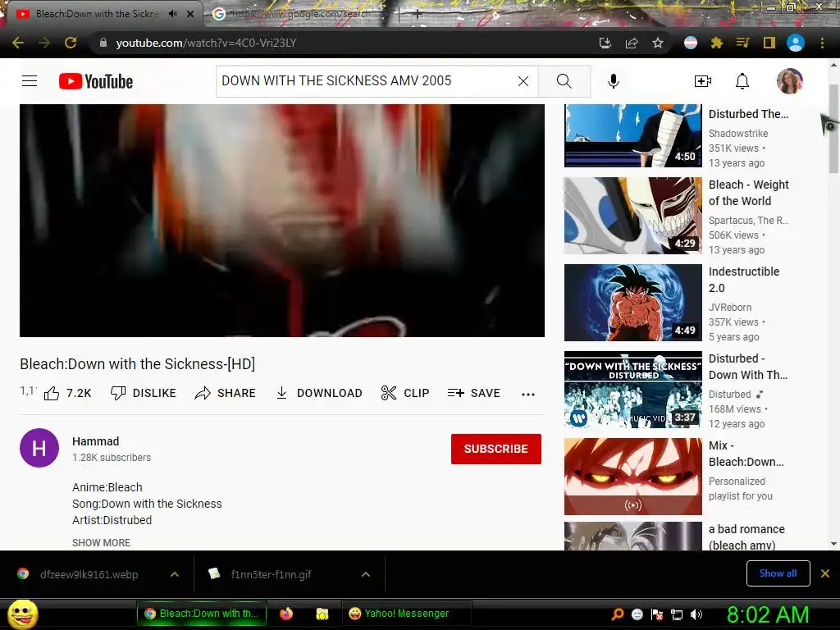Click the DISLIKE button
Viewport: 840px width, 630px height.
pyautogui.click(x=143, y=393)
